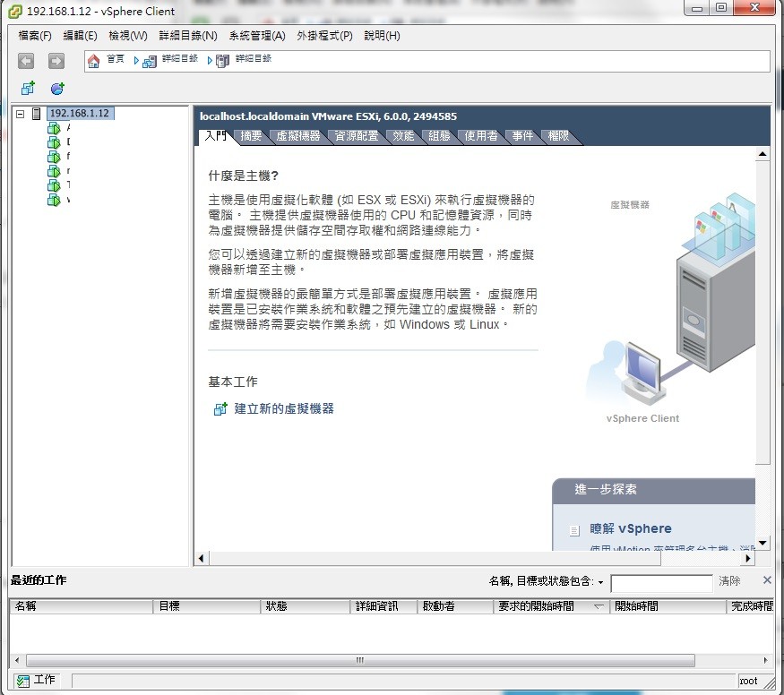Collapse the 192.168.1.12 host tree node

click(x=20, y=114)
